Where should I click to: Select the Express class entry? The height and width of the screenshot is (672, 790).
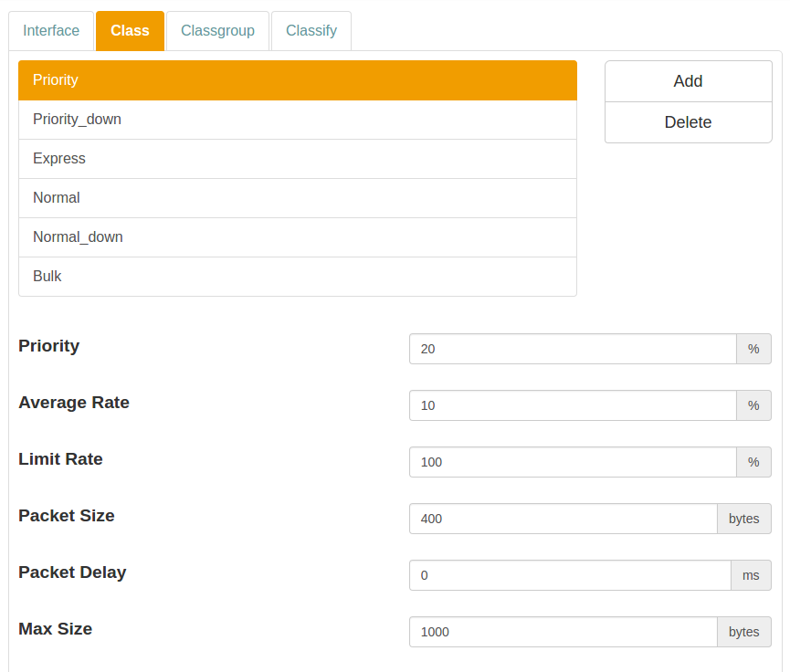point(298,159)
